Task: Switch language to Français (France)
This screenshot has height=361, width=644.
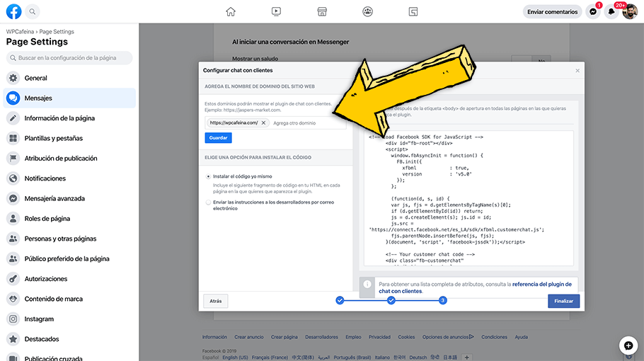Action: tap(270, 357)
